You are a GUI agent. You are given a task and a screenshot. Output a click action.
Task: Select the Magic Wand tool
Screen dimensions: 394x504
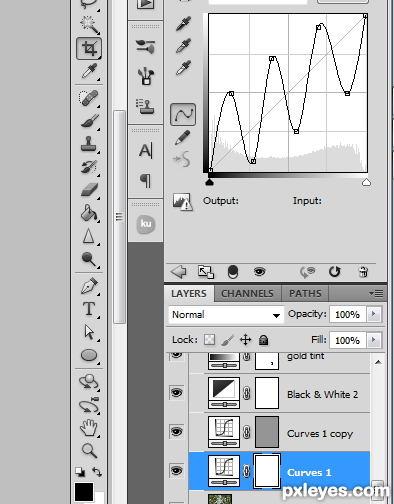(89, 24)
